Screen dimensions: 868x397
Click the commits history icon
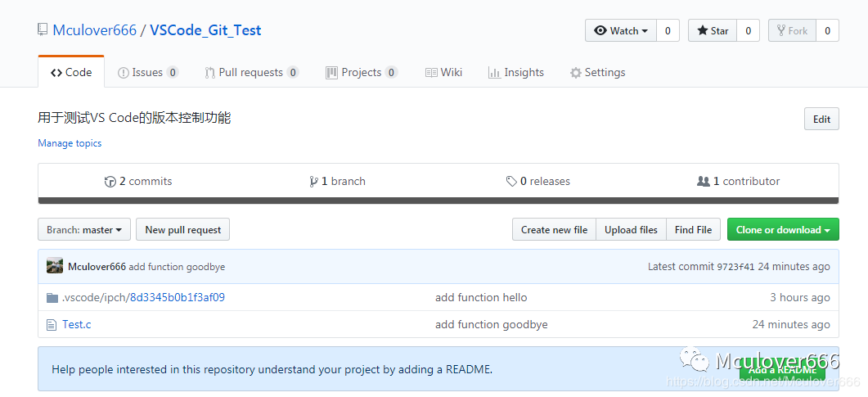pyautogui.click(x=110, y=182)
